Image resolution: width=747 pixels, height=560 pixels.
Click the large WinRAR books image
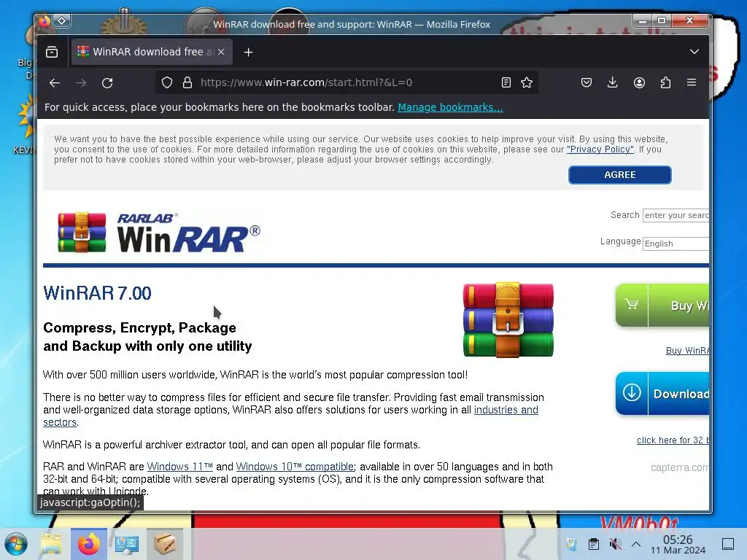pos(508,319)
